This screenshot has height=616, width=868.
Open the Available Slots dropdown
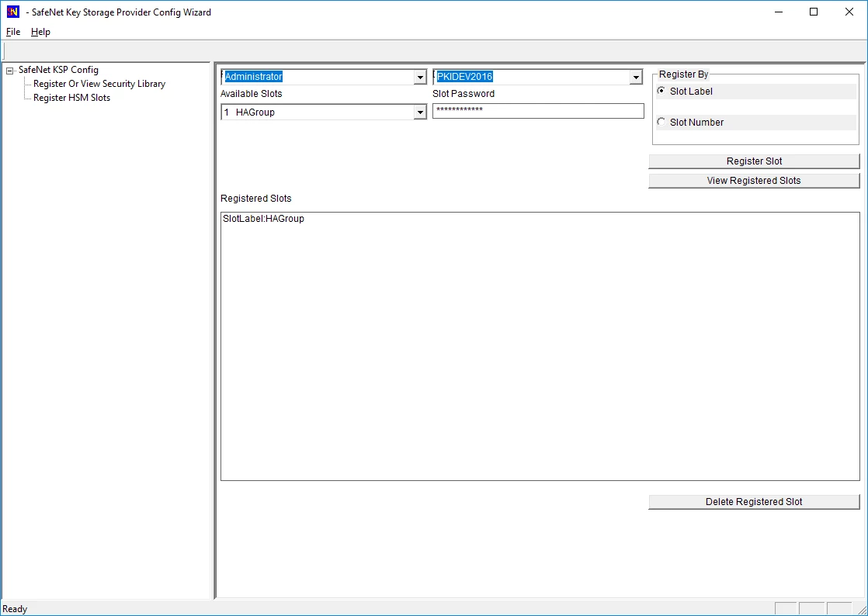coord(420,112)
